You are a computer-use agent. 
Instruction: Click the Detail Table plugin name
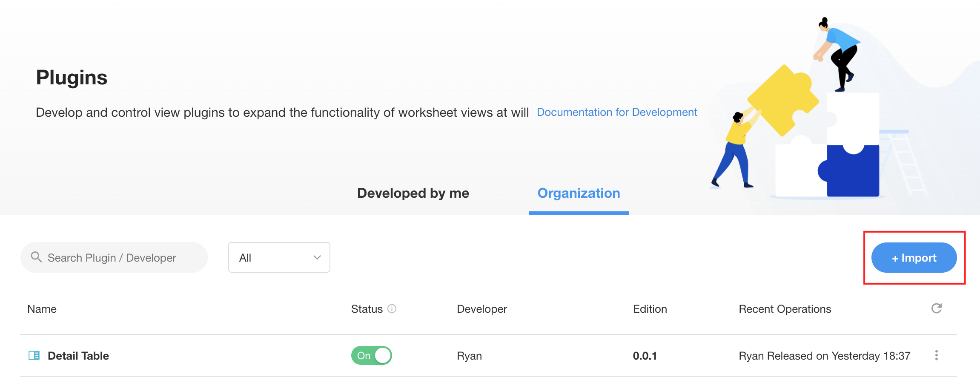pyautogui.click(x=78, y=356)
